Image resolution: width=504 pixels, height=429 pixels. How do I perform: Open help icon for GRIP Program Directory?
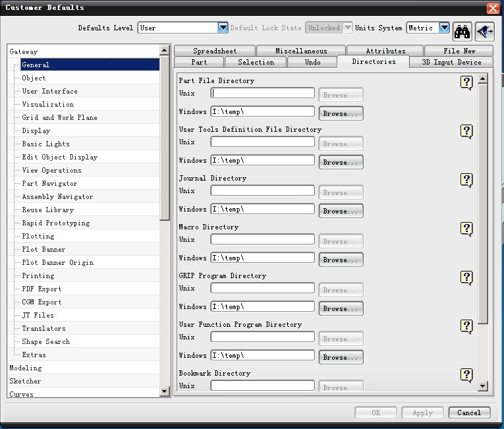click(x=466, y=278)
